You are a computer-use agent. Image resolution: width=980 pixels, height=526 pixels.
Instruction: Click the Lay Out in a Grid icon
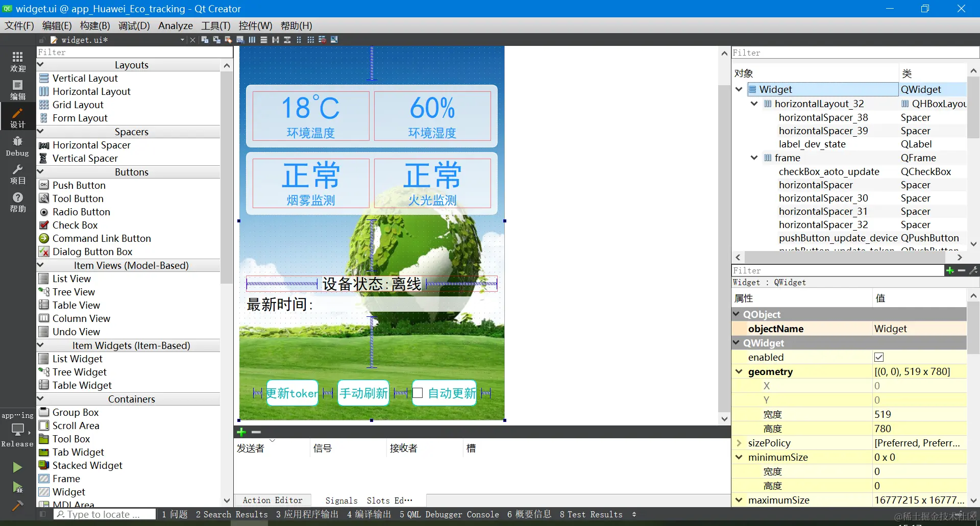[x=311, y=39]
